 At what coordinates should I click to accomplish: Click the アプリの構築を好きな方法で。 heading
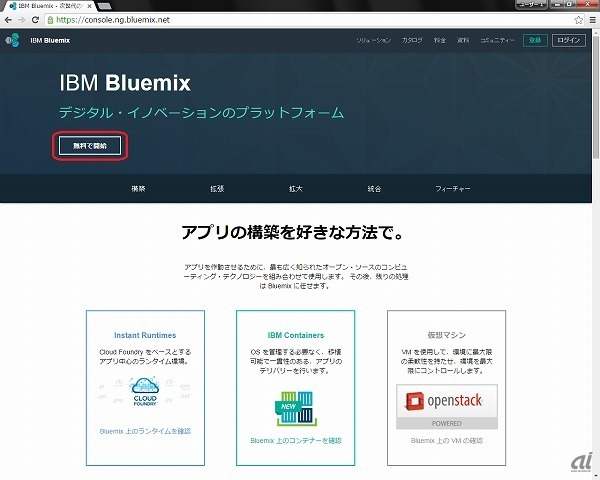click(x=292, y=232)
